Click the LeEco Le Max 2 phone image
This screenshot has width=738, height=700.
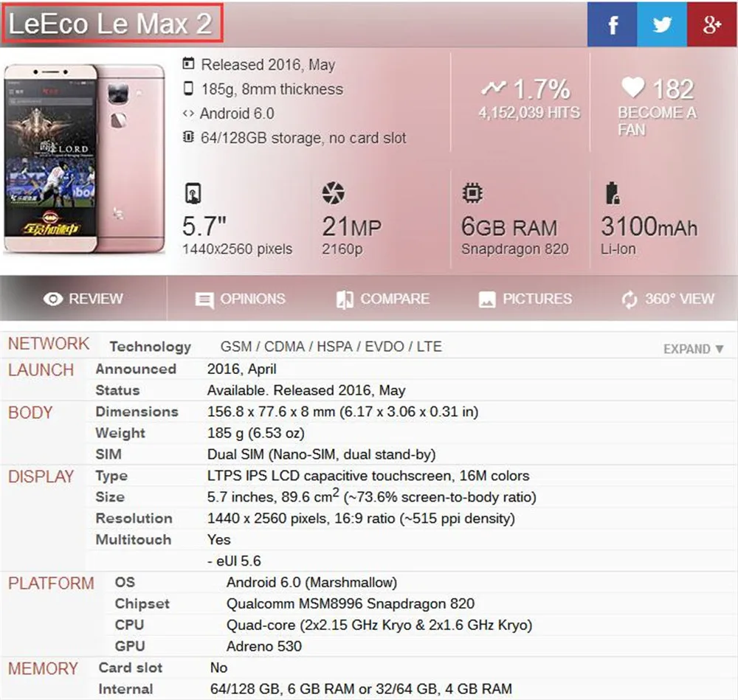(85, 159)
